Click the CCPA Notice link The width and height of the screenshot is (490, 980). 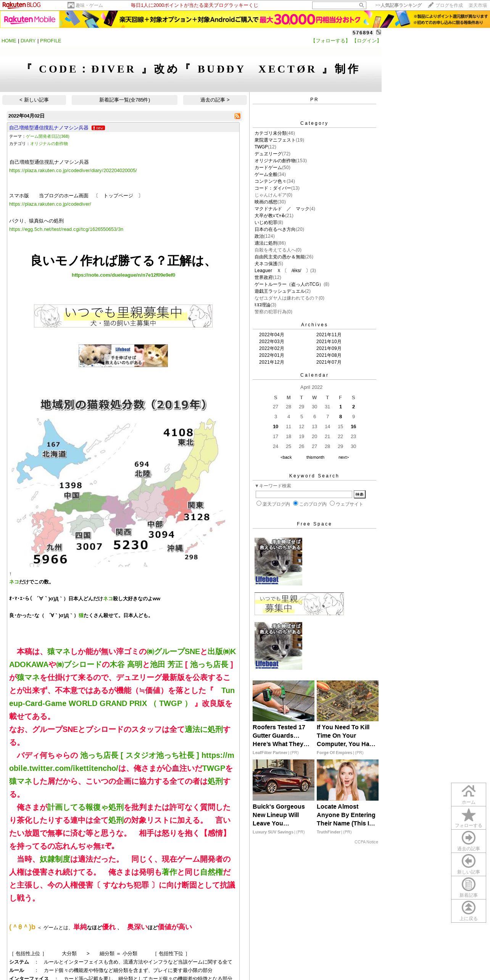(x=366, y=842)
